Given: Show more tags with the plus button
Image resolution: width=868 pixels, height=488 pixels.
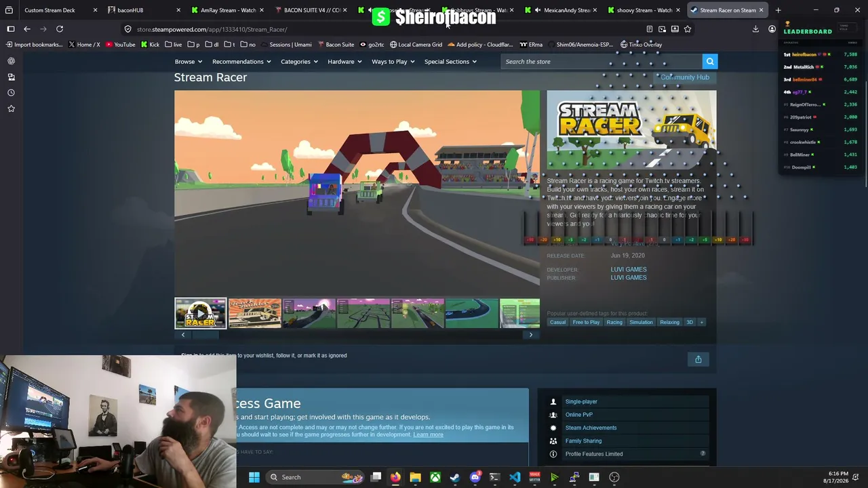Looking at the screenshot, I should pos(701,322).
